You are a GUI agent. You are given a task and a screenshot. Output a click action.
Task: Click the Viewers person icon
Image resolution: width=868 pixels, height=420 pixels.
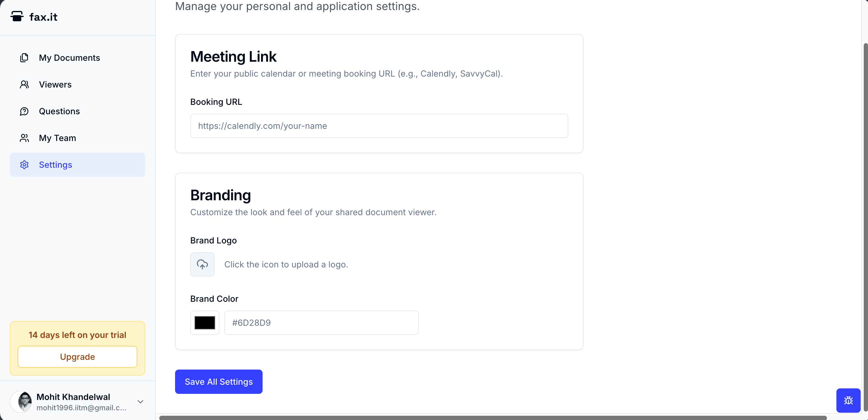tap(24, 84)
